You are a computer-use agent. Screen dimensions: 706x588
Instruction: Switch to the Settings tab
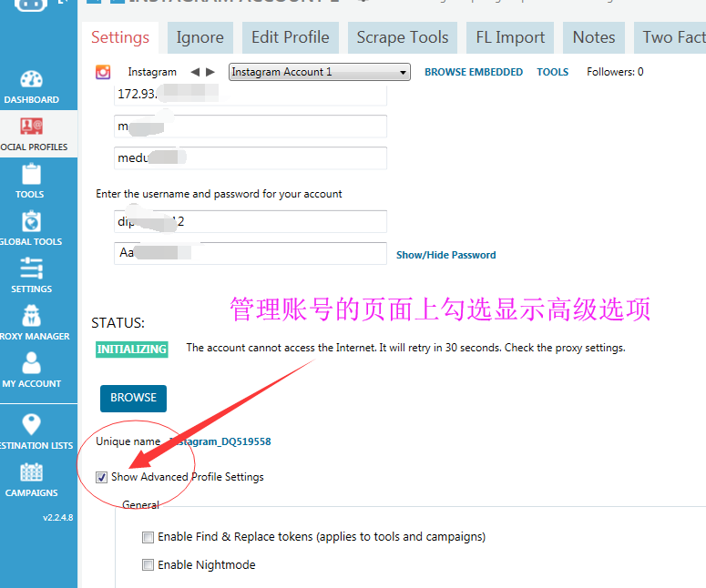click(120, 37)
